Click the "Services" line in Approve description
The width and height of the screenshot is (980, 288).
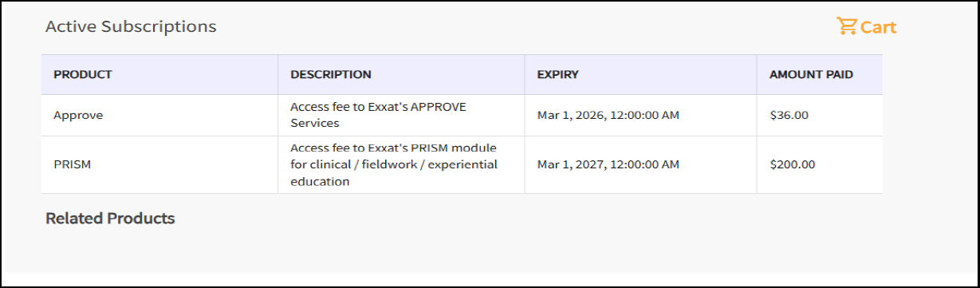[x=315, y=123]
